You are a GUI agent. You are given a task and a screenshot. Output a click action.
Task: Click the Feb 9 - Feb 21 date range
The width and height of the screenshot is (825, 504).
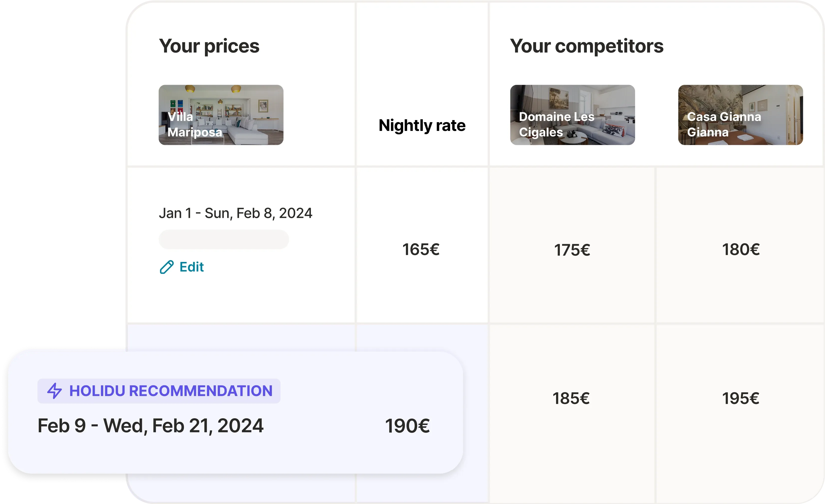pos(150,426)
